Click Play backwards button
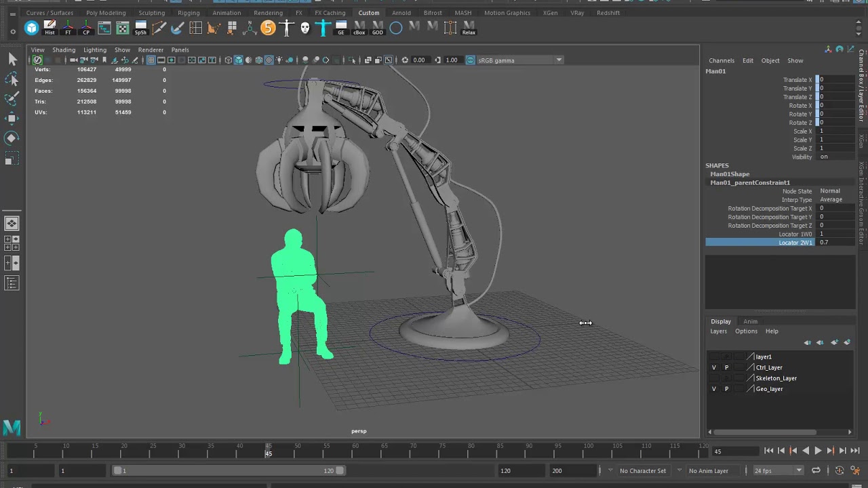Viewport: 868px width, 488px height. point(806,451)
